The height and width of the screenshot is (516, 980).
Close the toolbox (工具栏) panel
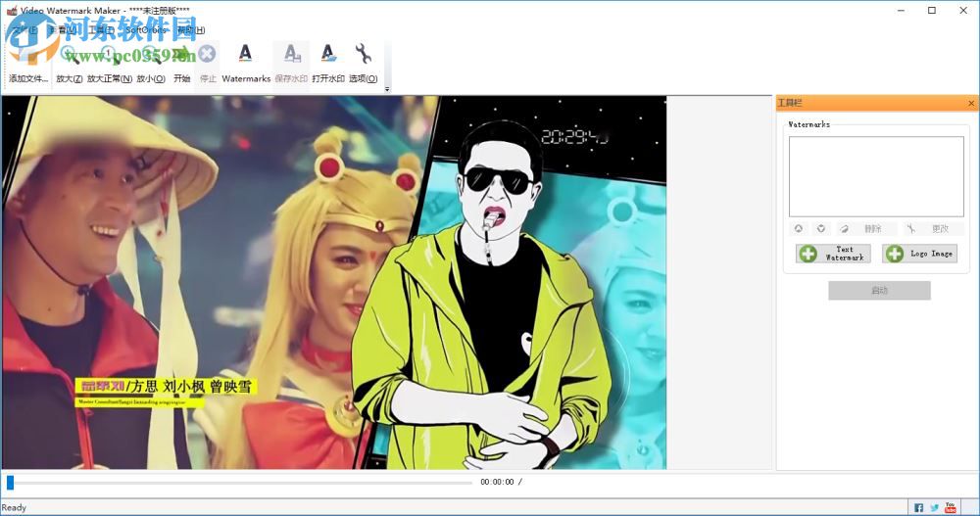tap(970, 103)
